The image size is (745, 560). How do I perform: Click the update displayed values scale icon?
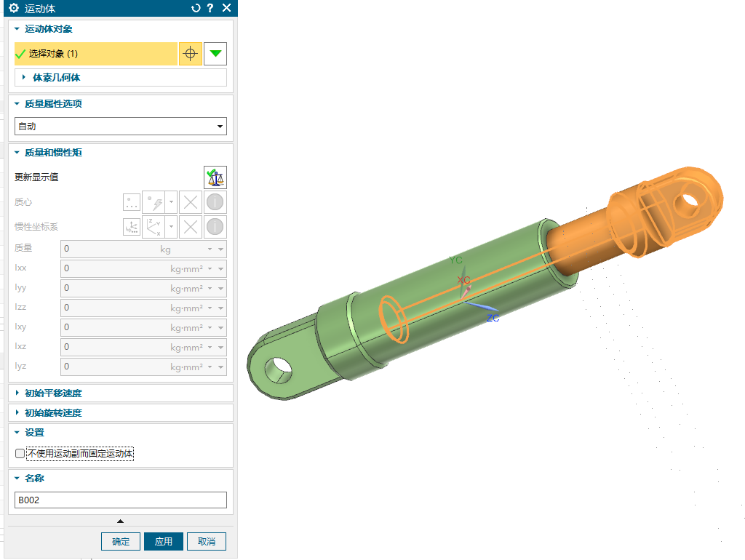215,177
